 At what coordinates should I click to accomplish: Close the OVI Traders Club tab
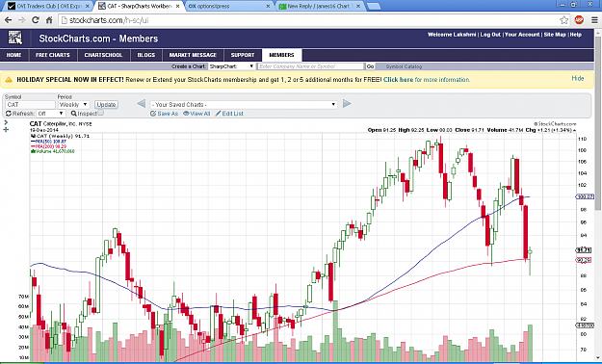coord(87,6)
